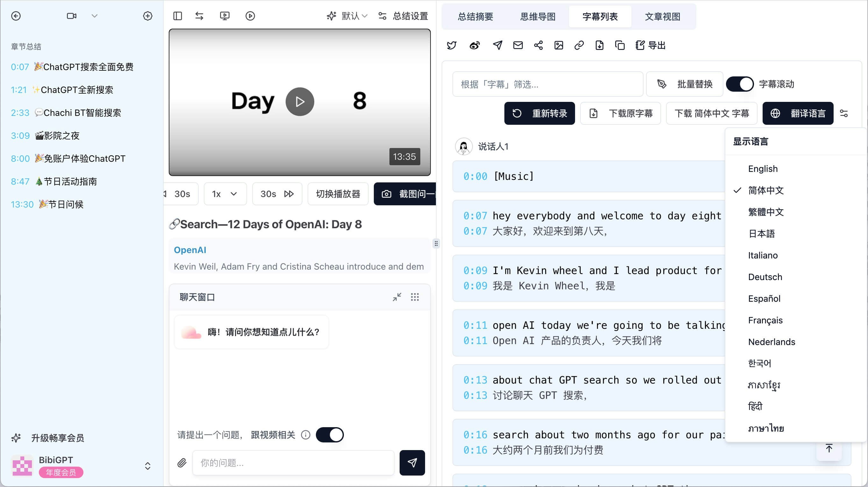Screen dimensions: 868x487
Task: Share via Weibo icon
Action: pos(474,45)
